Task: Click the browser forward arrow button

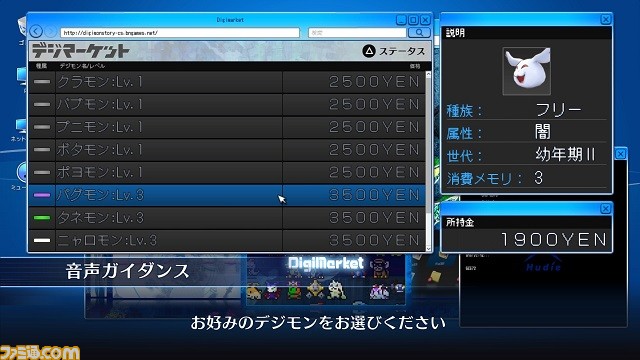Action: pos(50,31)
